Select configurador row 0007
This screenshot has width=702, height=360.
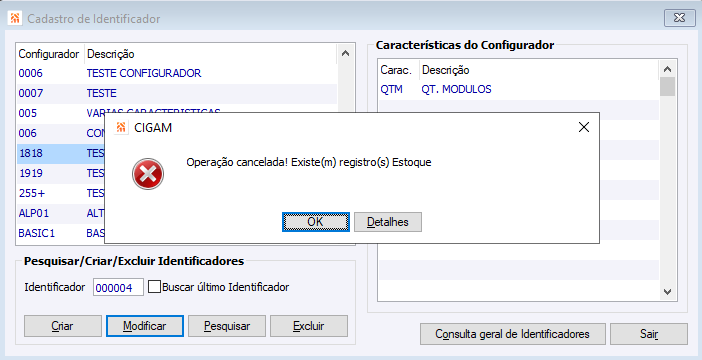click(x=177, y=93)
